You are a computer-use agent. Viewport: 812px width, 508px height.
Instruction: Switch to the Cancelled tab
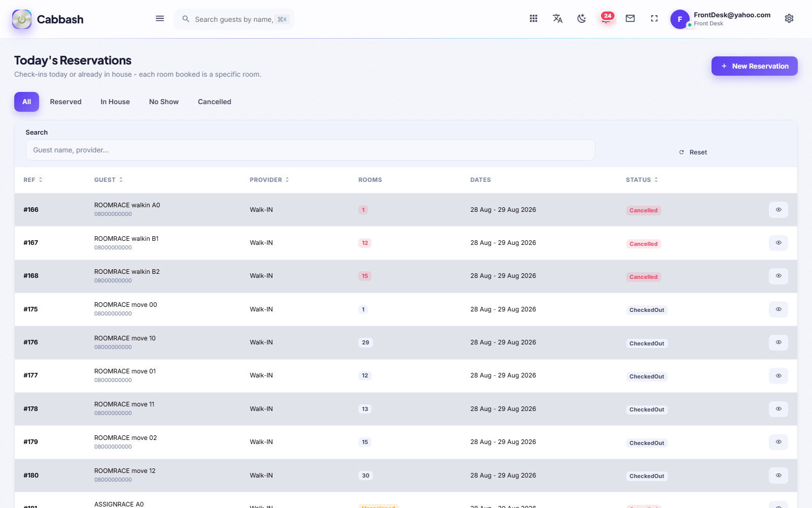click(x=215, y=102)
